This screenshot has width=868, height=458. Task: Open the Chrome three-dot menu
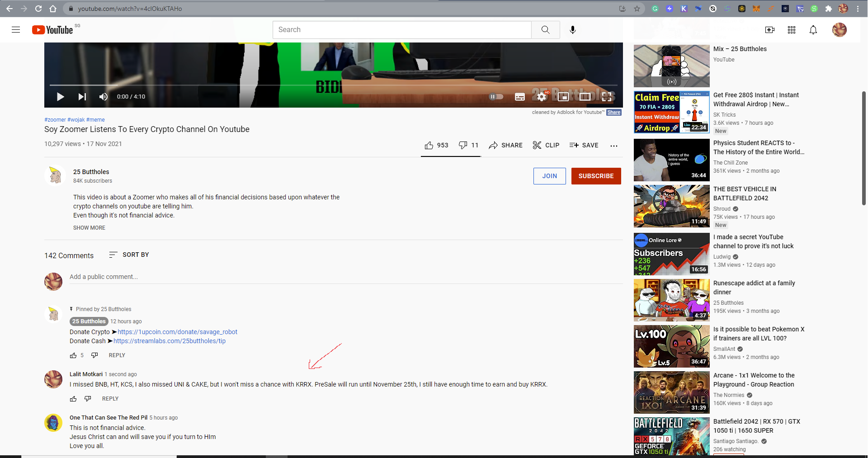858,9
